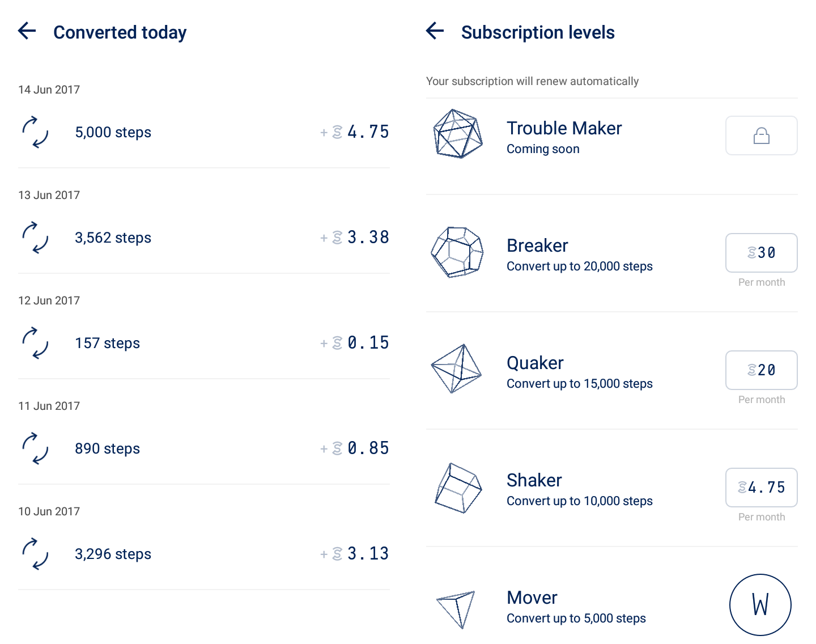Screen dimensions: 816x644
Task: Select the Shaker cube icon
Action: click(x=458, y=488)
